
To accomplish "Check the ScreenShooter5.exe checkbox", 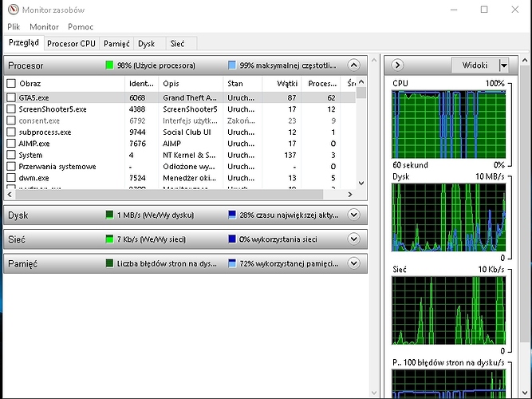I will click(11, 109).
